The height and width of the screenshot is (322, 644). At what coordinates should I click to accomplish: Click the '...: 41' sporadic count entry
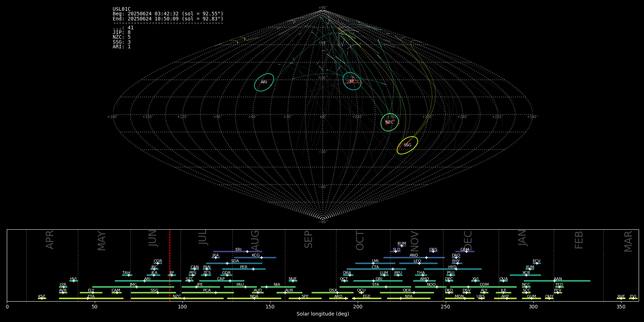pos(123,28)
